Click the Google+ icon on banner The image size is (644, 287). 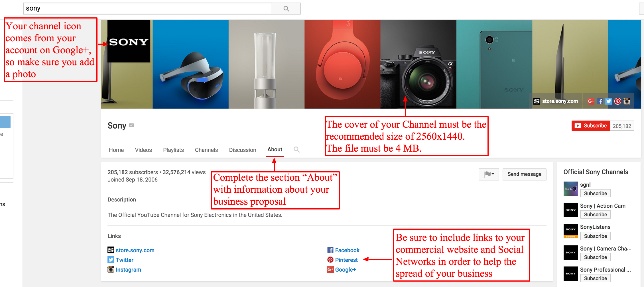(x=591, y=101)
